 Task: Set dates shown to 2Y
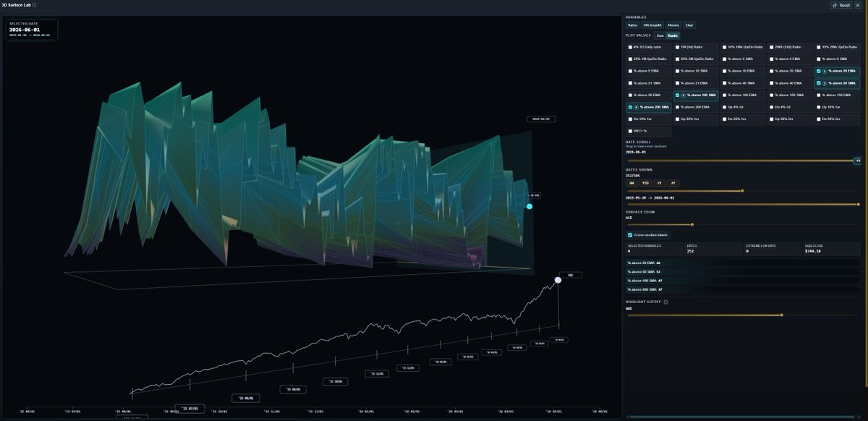tap(673, 183)
